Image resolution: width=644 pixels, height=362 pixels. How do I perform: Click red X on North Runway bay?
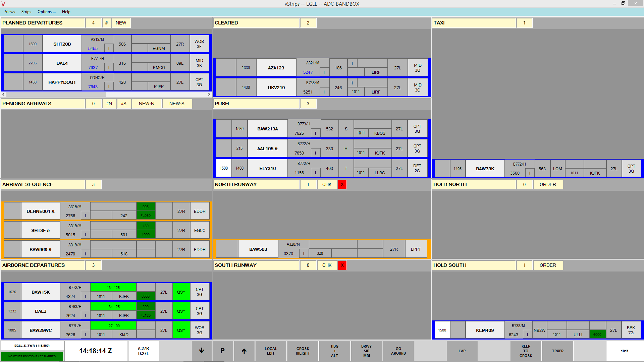point(342,184)
